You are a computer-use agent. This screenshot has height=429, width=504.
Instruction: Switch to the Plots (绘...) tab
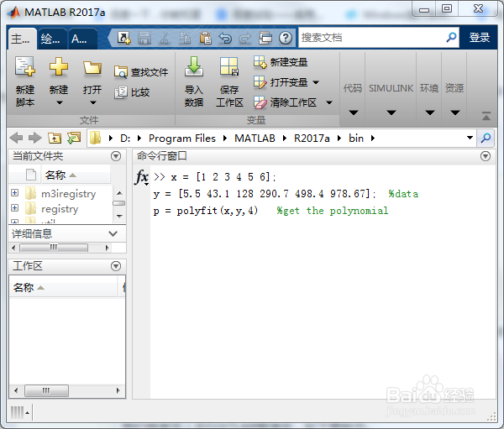(x=51, y=39)
